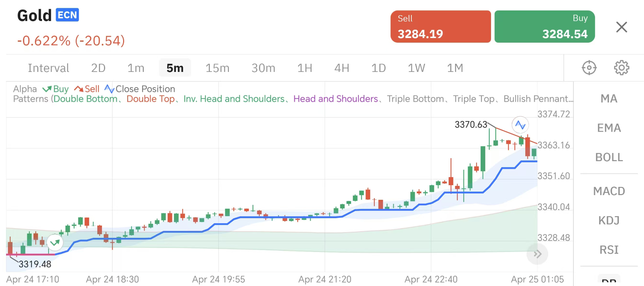Select the 1D interval tab
Viewport: 644px width, 286px height.
[378, 68]
